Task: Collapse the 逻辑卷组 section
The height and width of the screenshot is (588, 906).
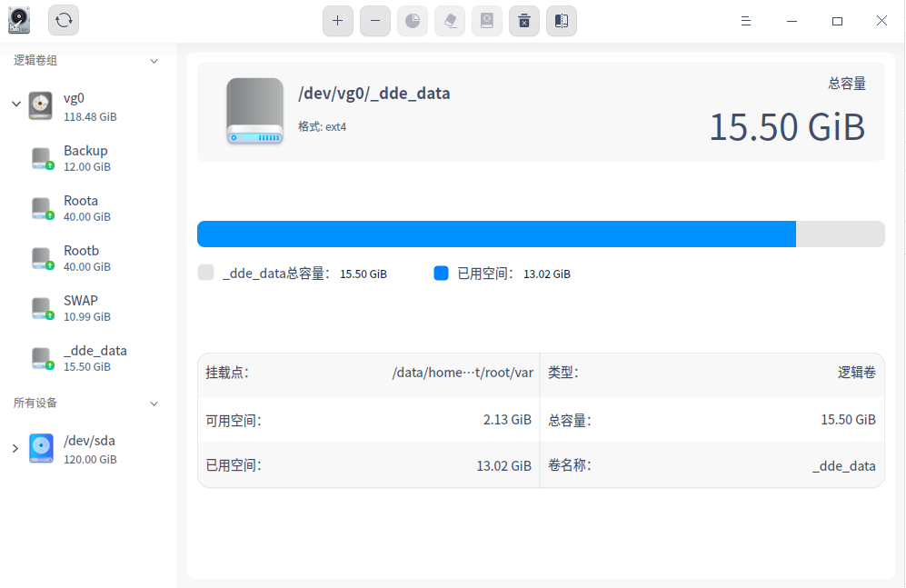Action: tap(154, 61)
